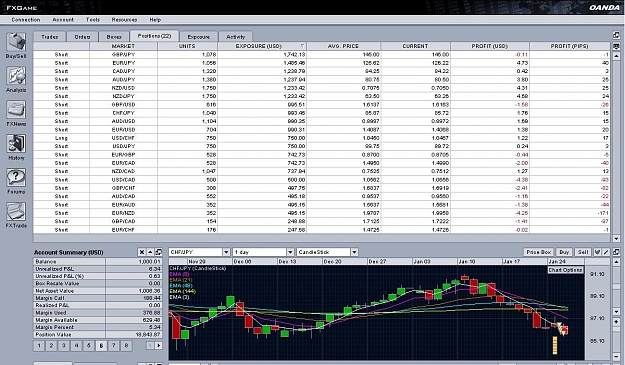Select the USD/CAD position row
The image size is (625, 365).
coord(321,180)
